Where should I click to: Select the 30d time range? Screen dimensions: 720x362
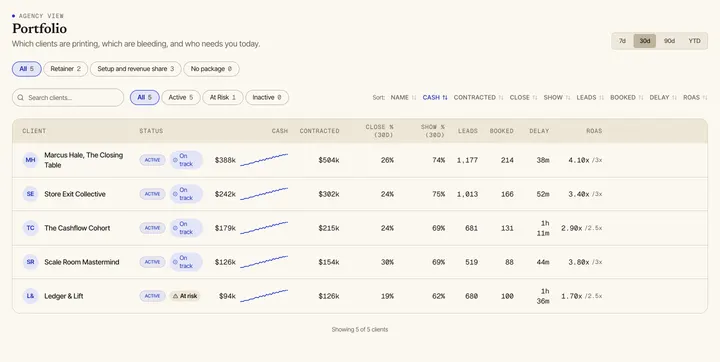(x=645, y=41)
